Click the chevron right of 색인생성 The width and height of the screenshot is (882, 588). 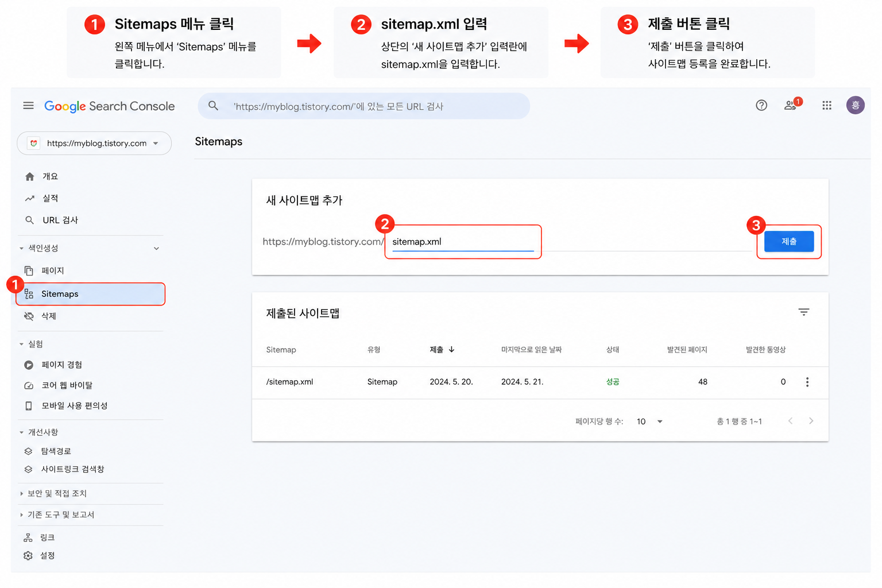tap(156, 249)
